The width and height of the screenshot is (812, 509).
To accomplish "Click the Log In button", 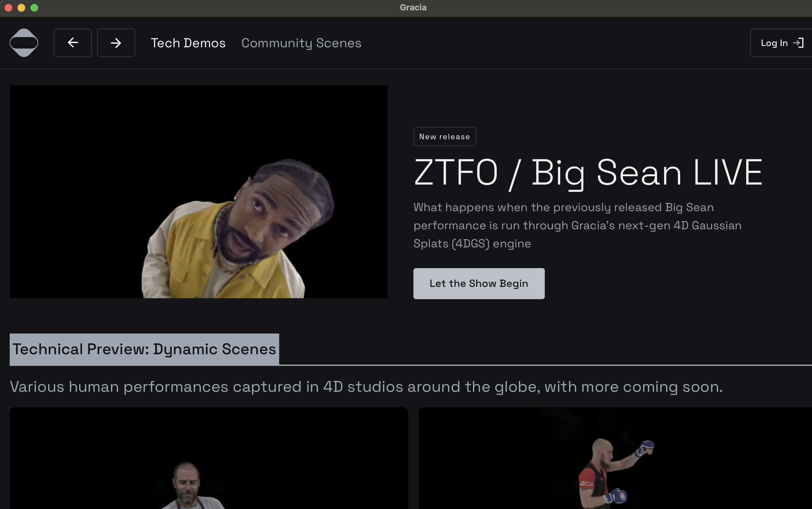I will coord(781,43).
